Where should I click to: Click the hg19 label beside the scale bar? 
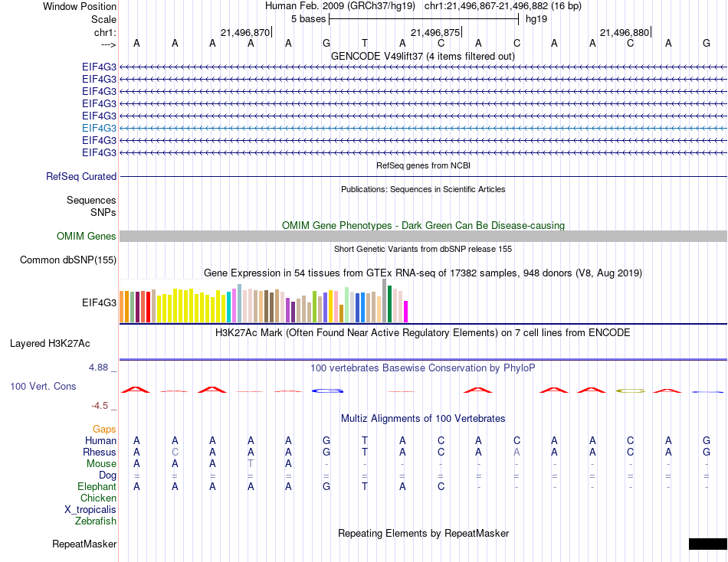536,19
